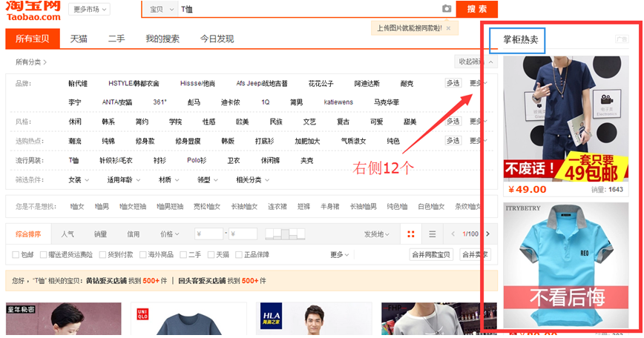Click the search text input field
644x338 pixels.
[309, 9]
